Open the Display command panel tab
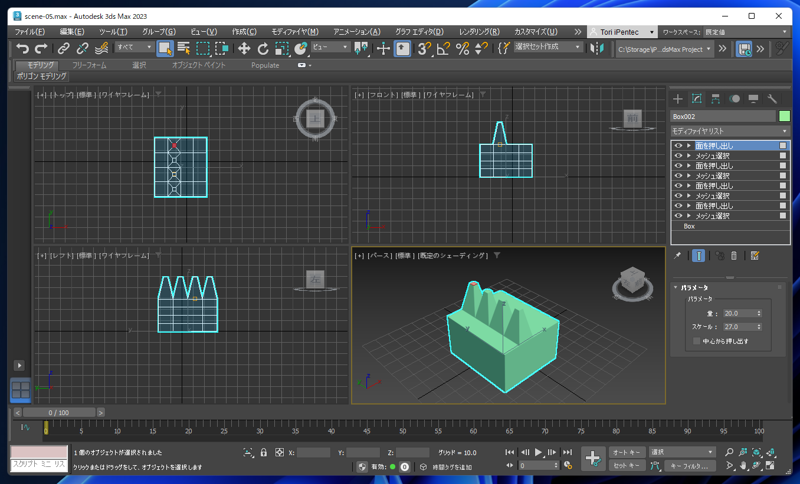 pos(753,98)
